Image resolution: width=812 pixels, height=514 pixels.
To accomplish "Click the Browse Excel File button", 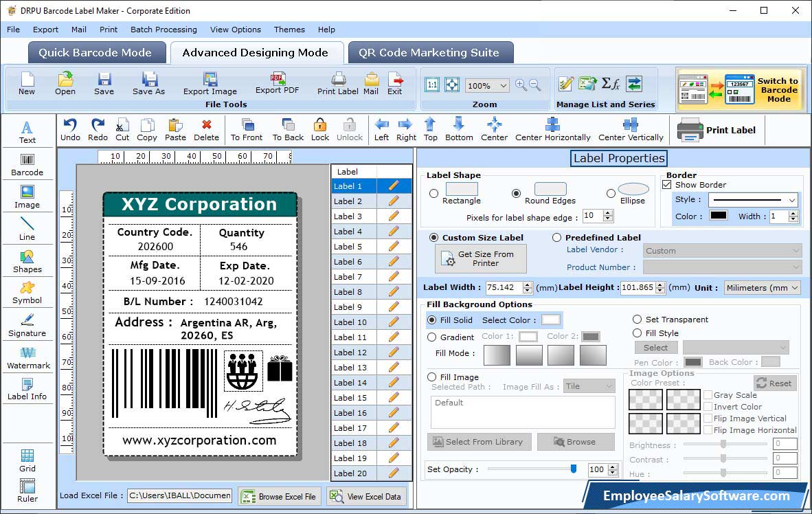I will click(280, 496).
